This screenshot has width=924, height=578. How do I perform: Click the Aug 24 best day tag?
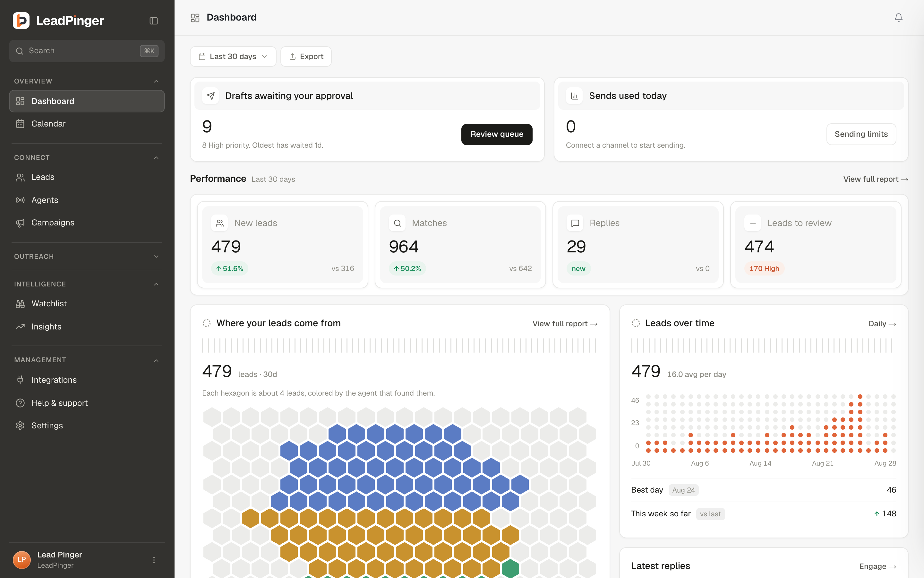683,490
